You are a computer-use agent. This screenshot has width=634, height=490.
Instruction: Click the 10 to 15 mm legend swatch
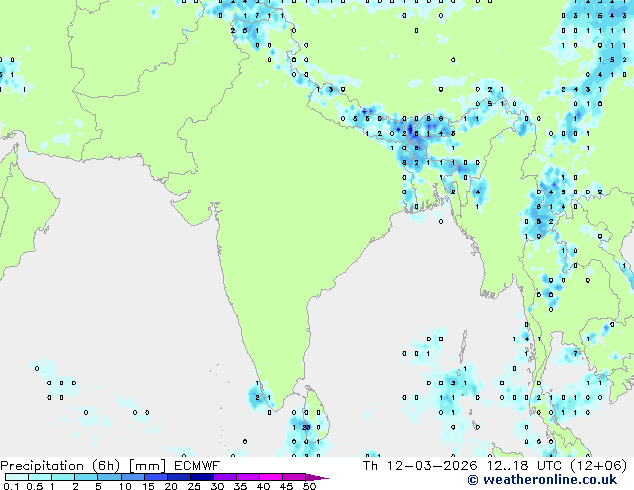pyautogui.click(x=132, y=477)
